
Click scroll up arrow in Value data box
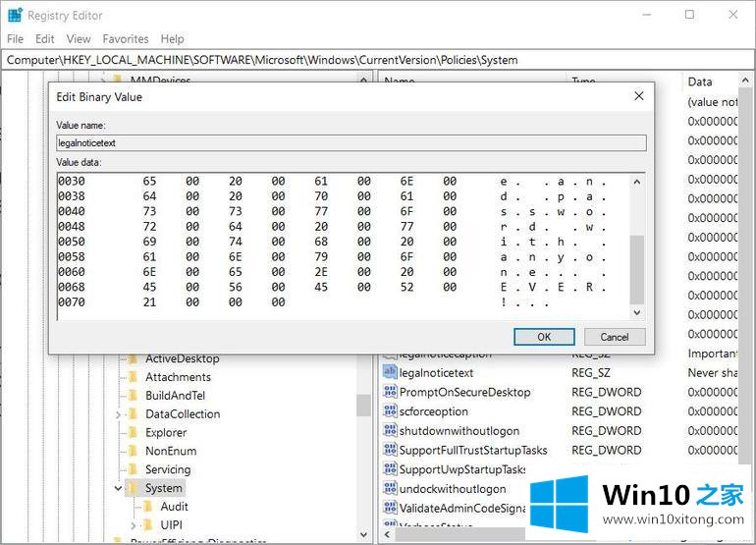point(637,182)
